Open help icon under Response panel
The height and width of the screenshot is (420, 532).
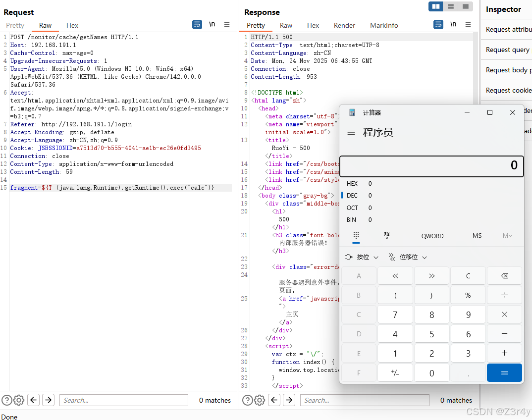tap(248, 400)
